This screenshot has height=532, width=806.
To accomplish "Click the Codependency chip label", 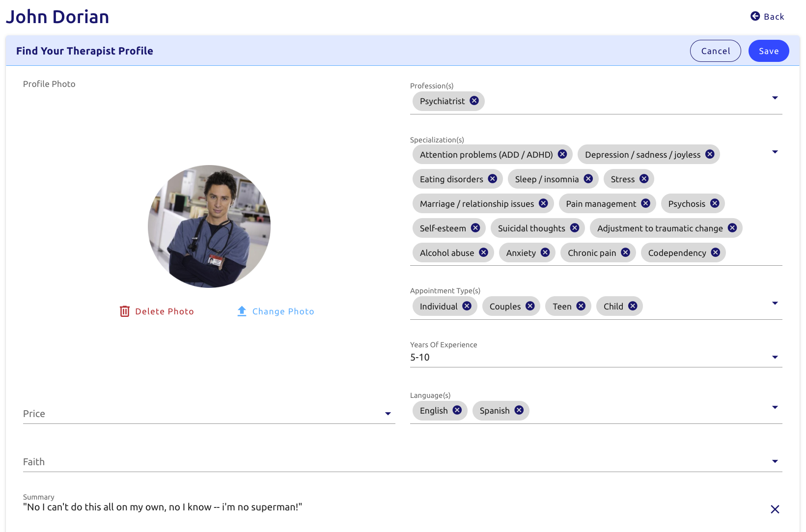I will point(677,253).
